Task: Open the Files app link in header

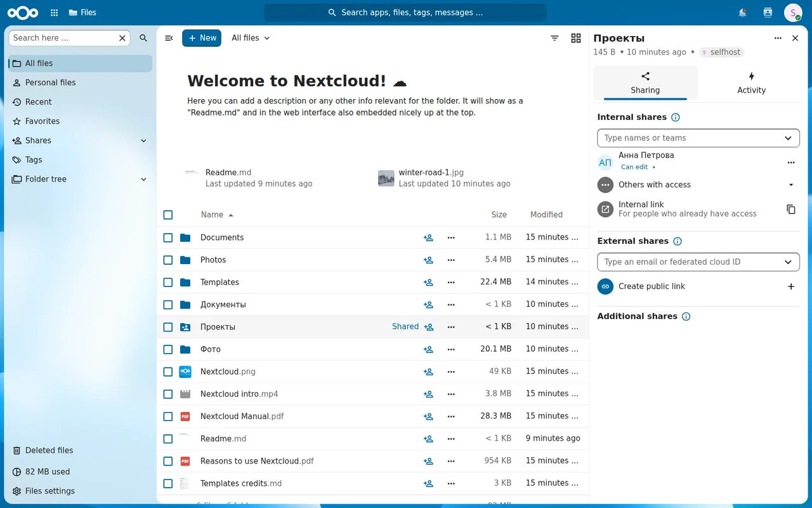Action: [82, 13]
